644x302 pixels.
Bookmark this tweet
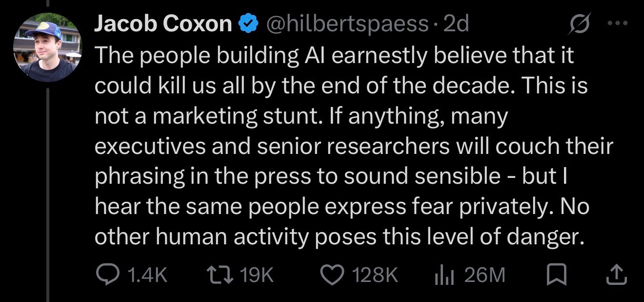pos(554,276)
